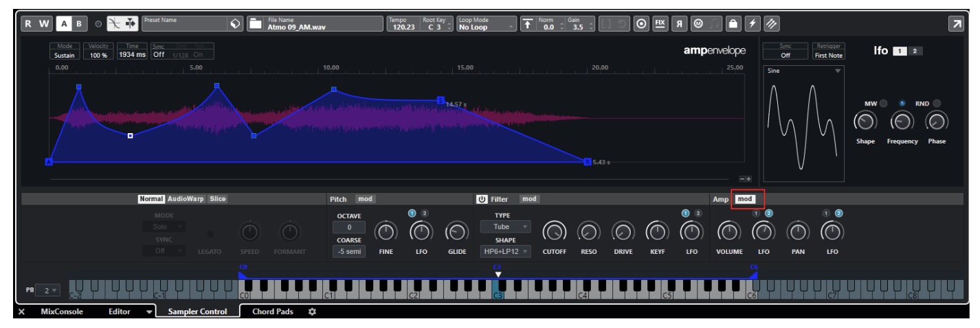
Task: Click the LFO Frequency knob
Action: (902, 122)
